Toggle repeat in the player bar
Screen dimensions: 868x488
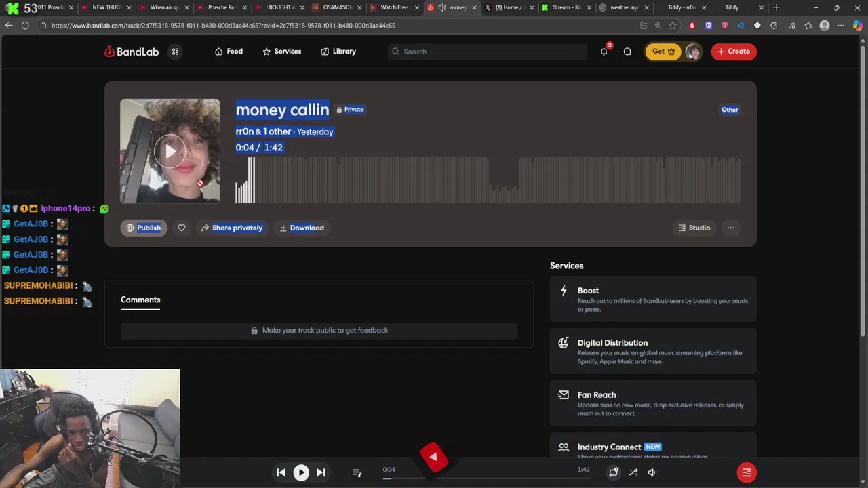point(613,472)
